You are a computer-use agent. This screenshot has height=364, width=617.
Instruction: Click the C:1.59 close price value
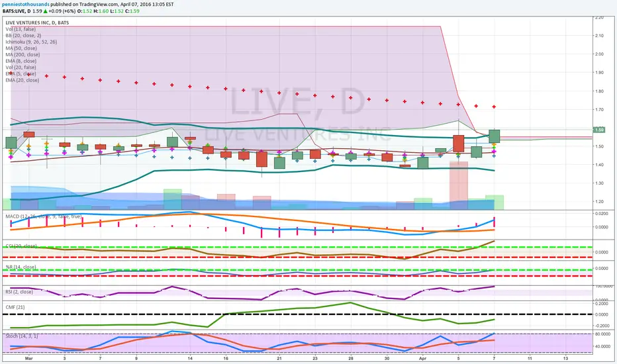[132, 11]
